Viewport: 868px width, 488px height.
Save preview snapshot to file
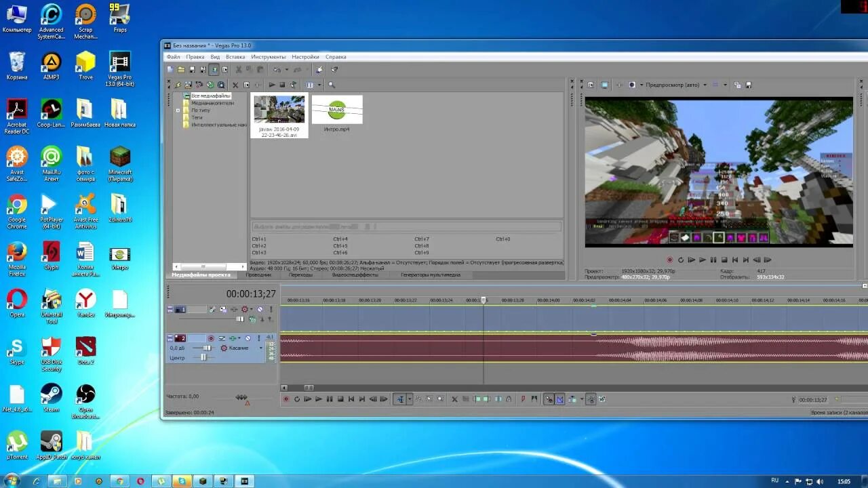(749, 85)
